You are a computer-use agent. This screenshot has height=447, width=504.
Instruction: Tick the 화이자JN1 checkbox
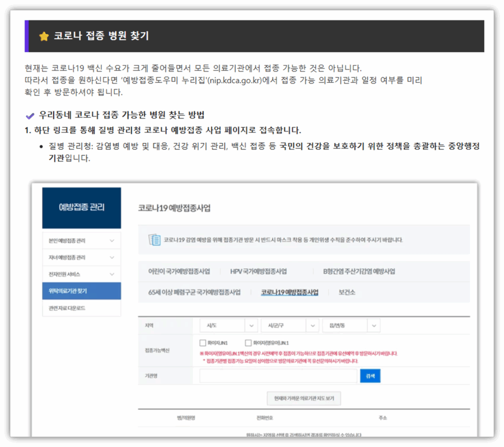[x=202, y=343]
